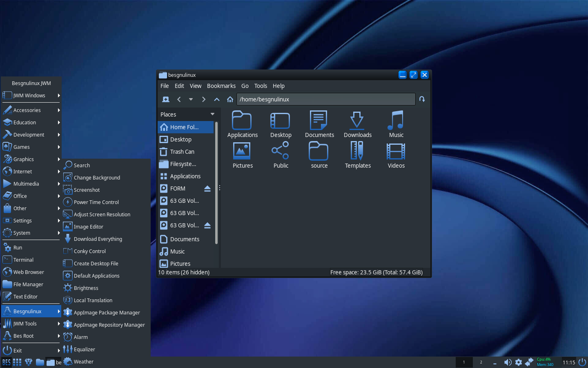Launch AppImage Package Manager
Image resolution: width=588 pixels, height=368 pixels.
(106, 312)
